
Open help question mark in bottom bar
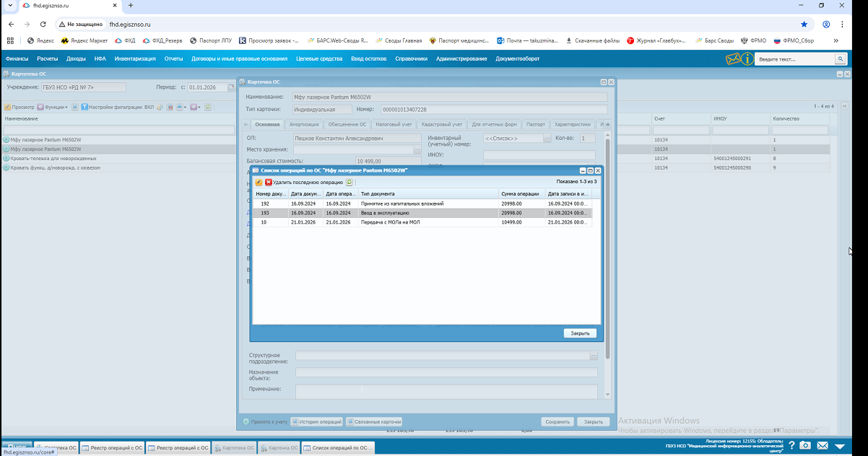coord(791,446)
